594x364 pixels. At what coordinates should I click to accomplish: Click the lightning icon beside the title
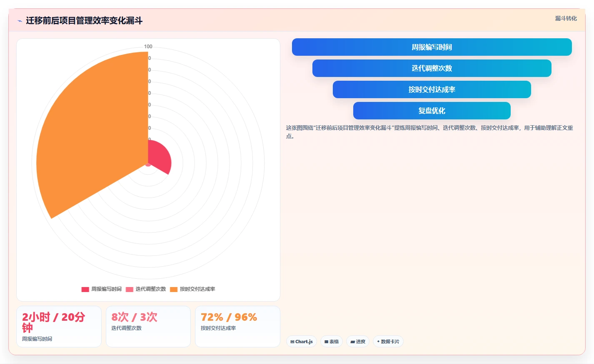(x=20, y=21)
